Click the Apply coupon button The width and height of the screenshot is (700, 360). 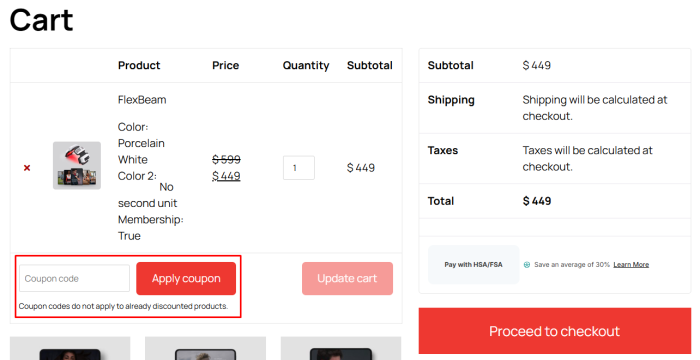click(x=186, y=278)
